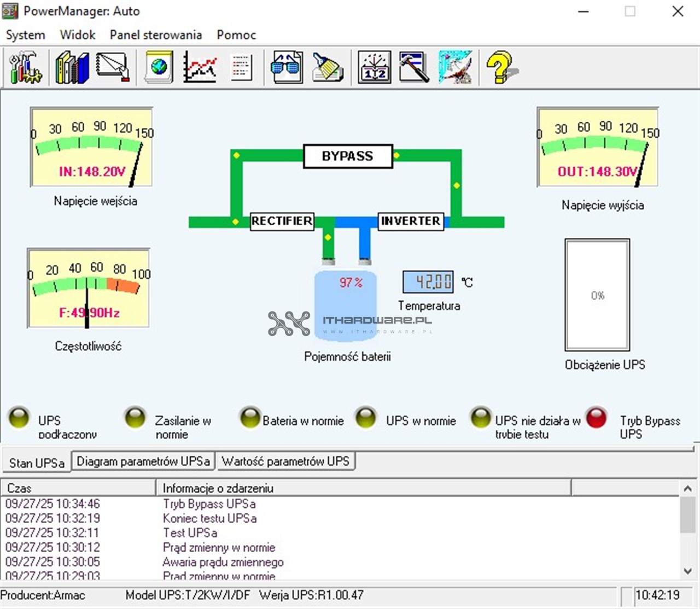
Task: Click the broom cleanup icon
Action: coord(328,67)
